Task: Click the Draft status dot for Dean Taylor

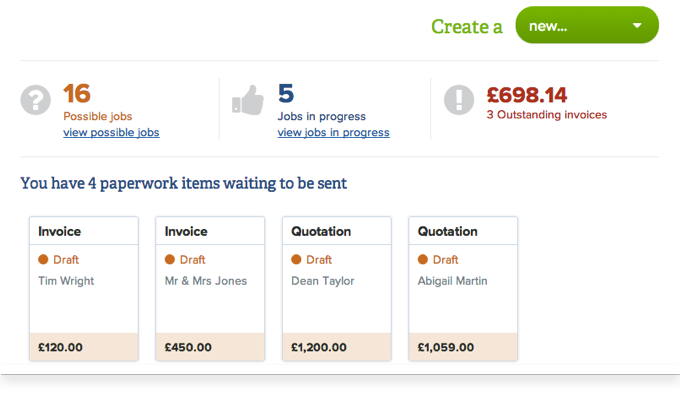Action: click(x=296, y=259)
